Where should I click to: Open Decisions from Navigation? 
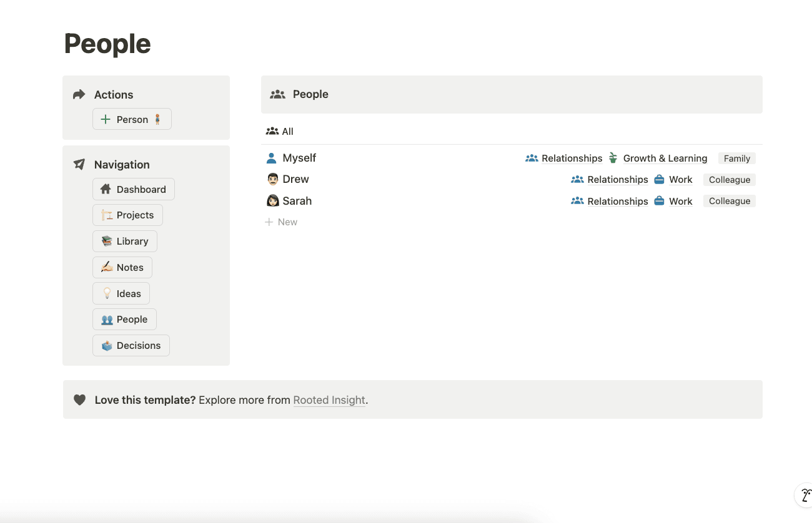[131, 346]
